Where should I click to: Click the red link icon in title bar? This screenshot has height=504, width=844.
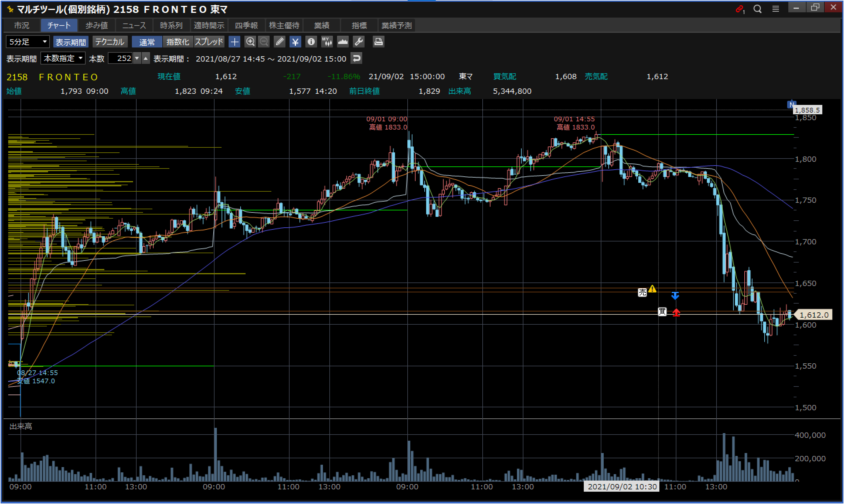[739, 9]
